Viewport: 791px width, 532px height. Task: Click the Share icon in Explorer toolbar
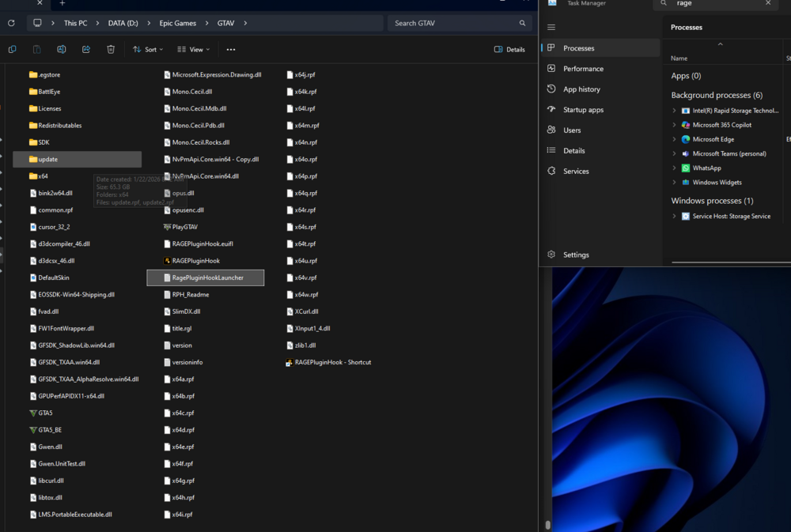point(85,49)
